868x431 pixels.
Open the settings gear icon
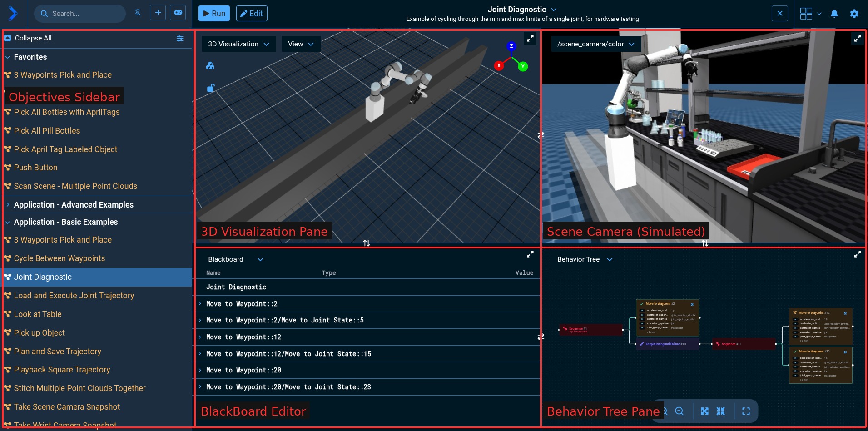(x=854, y=14)
